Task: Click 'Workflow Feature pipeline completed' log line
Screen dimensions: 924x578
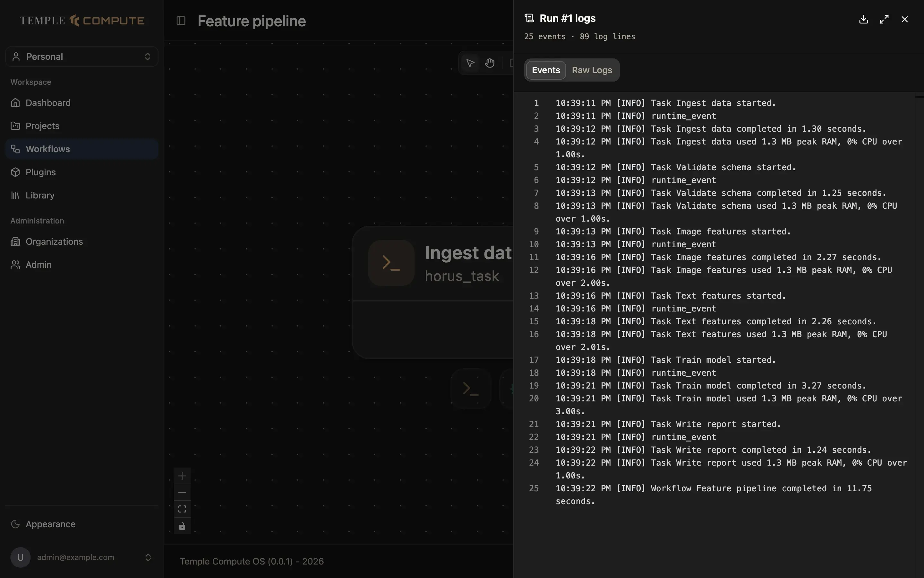Action: [713, 495]
